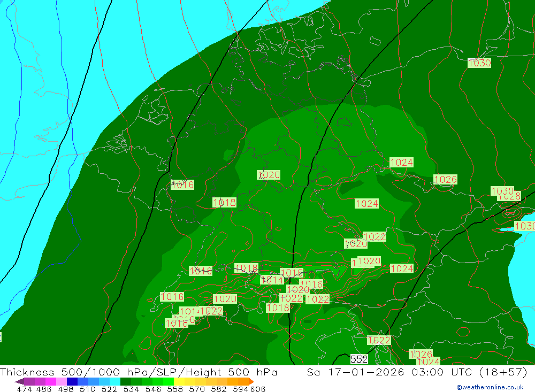Click the 1030 label at the right map edge
535x392 pixels.
(525, 226)
